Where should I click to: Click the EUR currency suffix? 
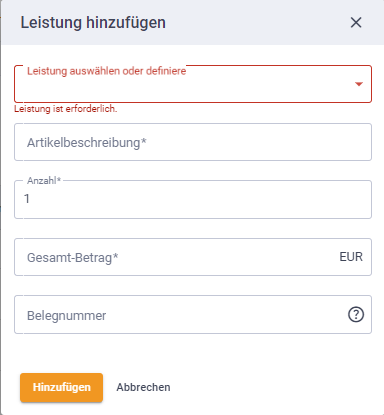pos(351,257)
